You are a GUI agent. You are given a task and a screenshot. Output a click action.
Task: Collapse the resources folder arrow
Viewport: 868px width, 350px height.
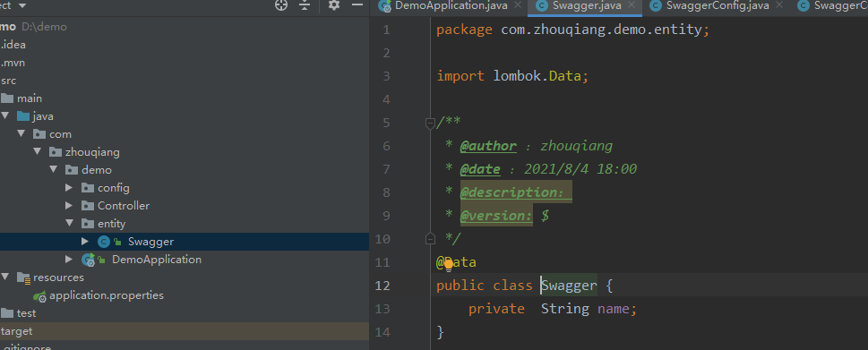[x=5, y=277]
